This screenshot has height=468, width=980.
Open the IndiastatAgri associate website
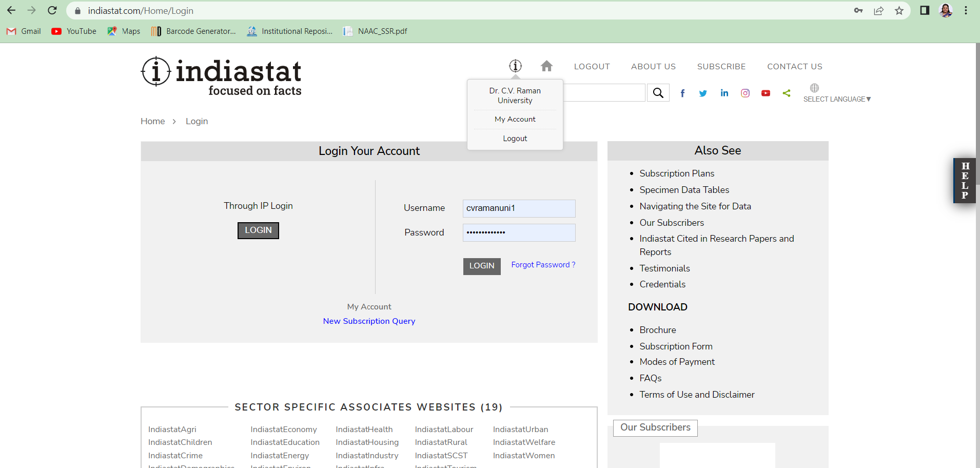172,430
